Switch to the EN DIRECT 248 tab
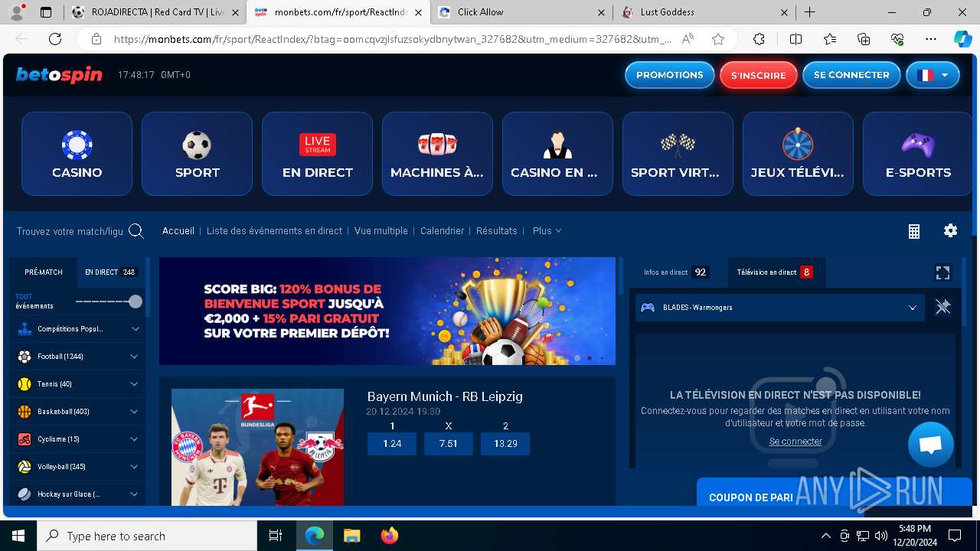The width and height of the screenshot is (980, 551). click(x=111, y=272)
